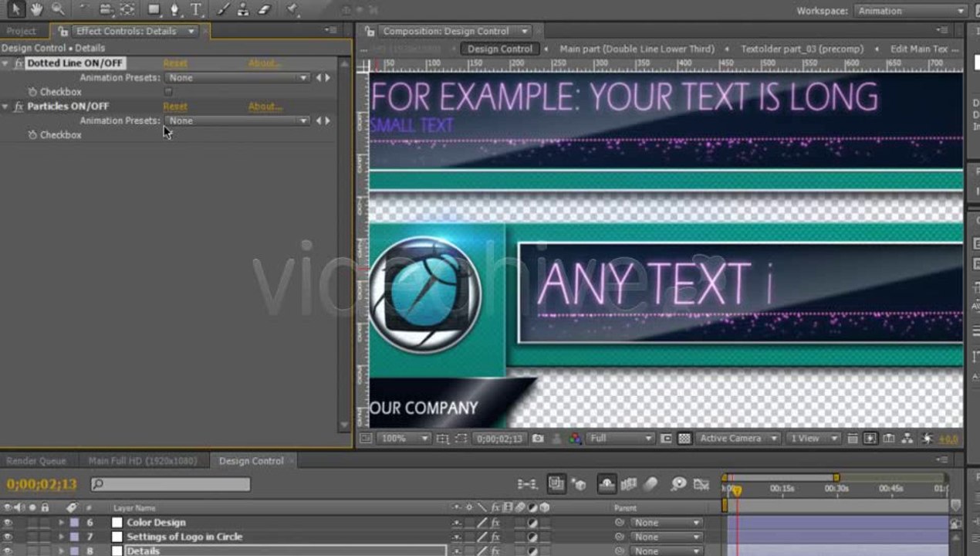Collapse the Particles ON/OFF effect

coord(5,107)
